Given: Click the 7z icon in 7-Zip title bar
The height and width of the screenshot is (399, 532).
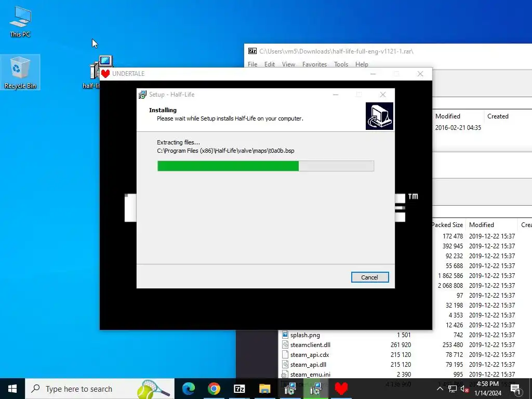Looking at the screenshot, I should [252, 51].
